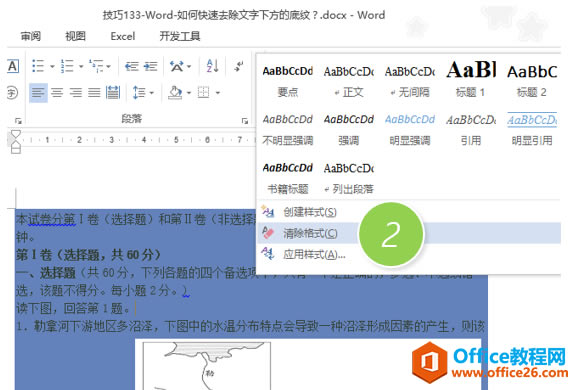Apply the 引用 style
This screenshot has height=390, width=575.
click(471, 130)
